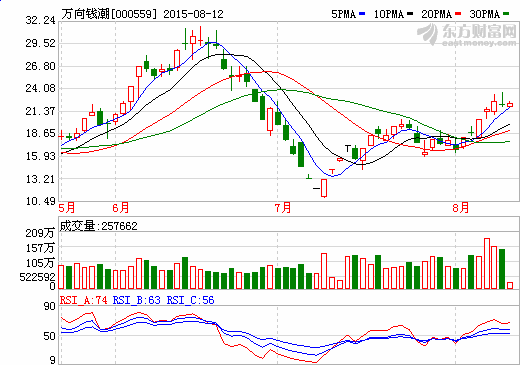Click the 29.52 price axis label
Viewport: 520px width, 365px height.
coord(40,43)
